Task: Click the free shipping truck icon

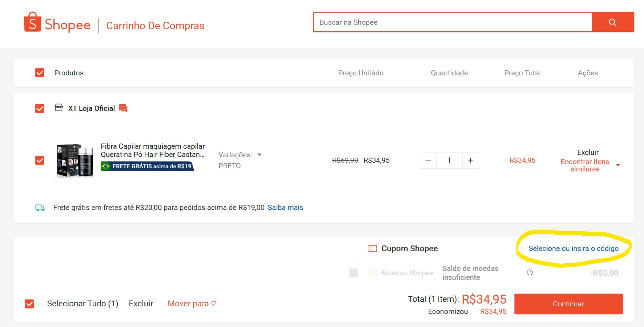Action: (40, 208)
